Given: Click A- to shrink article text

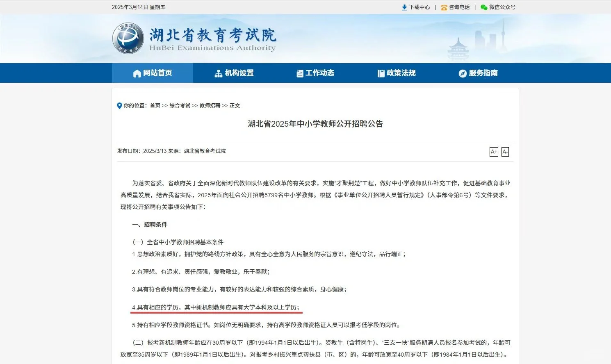Looking at the screenshot, I should tap(505, 152).
